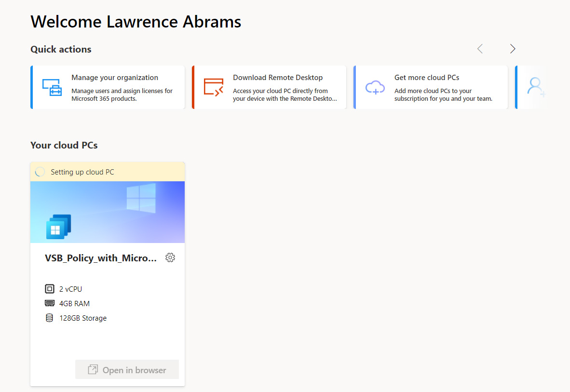Click the 4GB RAM text
Screen dimensions: 570x392
pos(74,304)
